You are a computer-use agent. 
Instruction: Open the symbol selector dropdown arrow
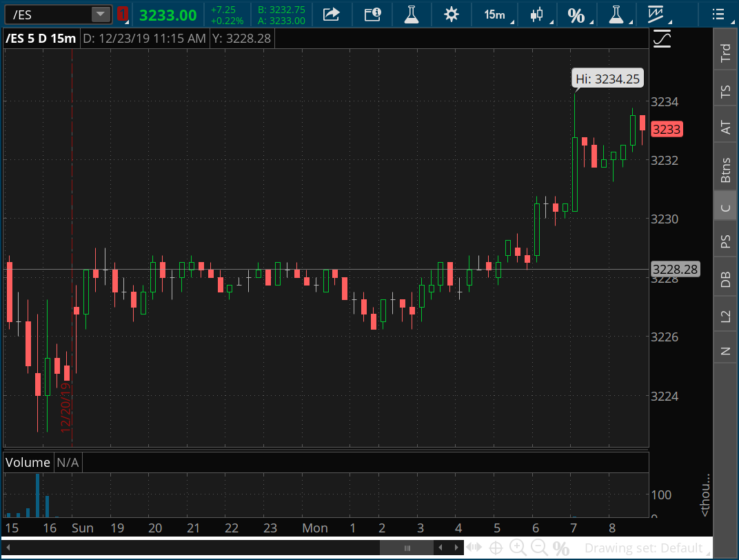101,14
